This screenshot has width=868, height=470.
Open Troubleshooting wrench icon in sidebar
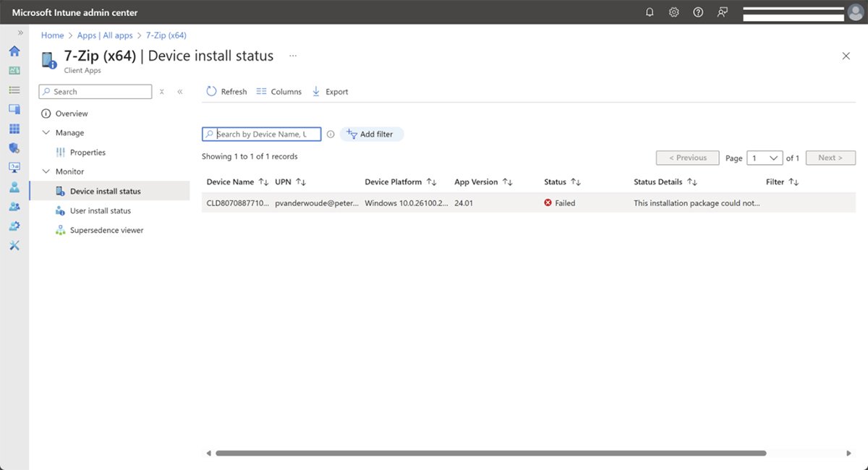14,245
